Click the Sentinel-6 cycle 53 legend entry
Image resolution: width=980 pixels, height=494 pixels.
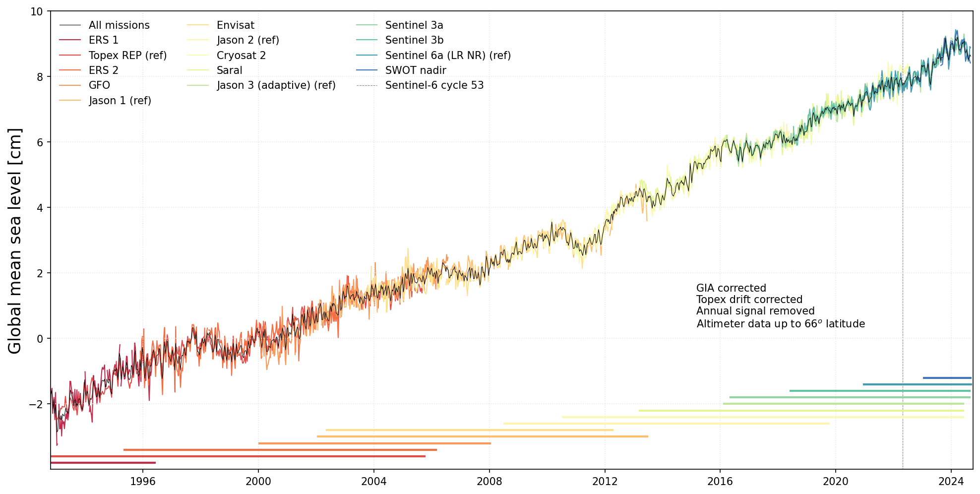[x=434, y=85]
